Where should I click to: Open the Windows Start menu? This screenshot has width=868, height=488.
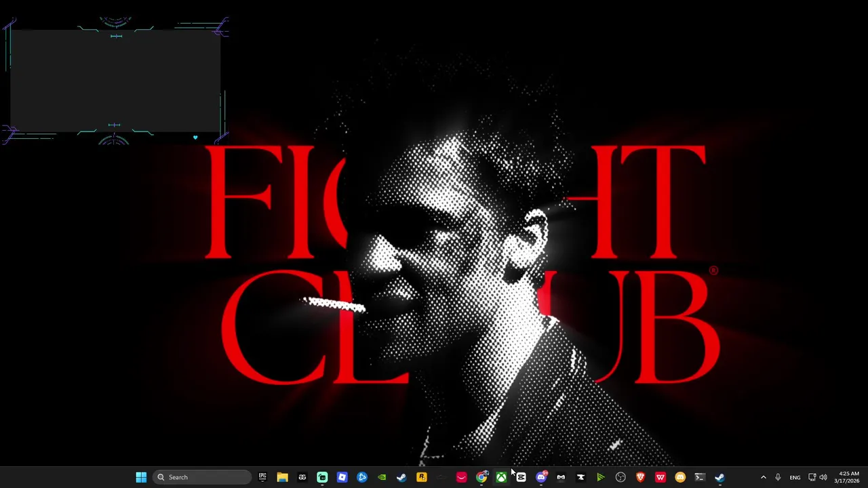[141, 477]
